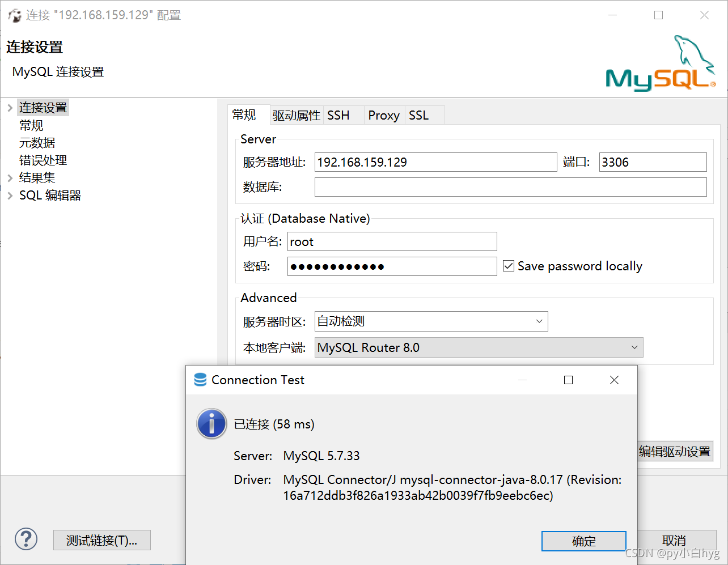Click the MySQL 5.7.33 server version text
The image size is (728, 565).
(x=321, y=456)
